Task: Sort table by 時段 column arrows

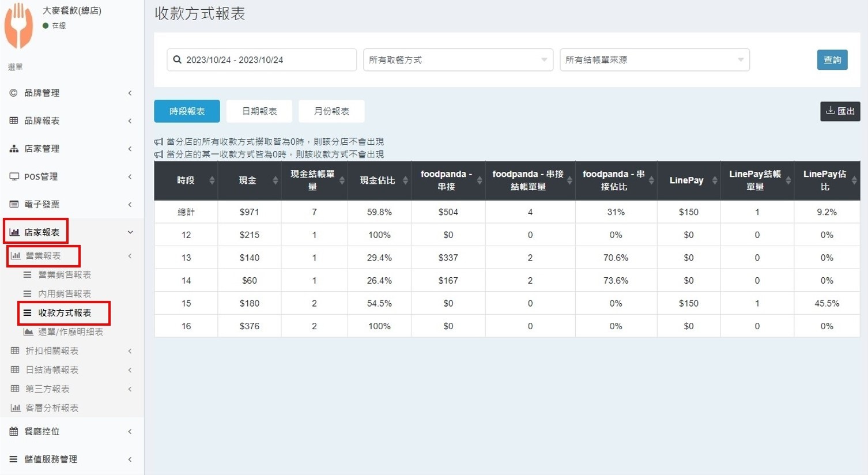Action: coord(212,180)
